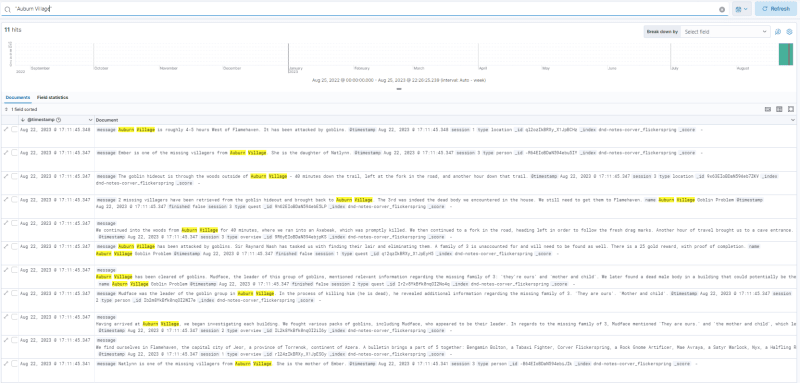Select the 'We find ourselves in Flamehaven' row checkbox
Screen dimensions: 800x383
pyautogui.click(x=14, y=340)
